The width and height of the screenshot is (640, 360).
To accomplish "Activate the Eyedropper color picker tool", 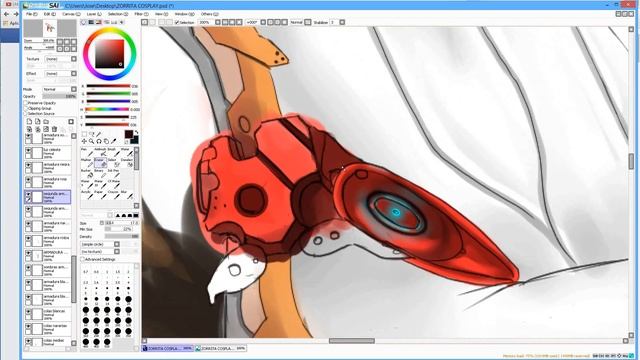I will coord(114,141).
